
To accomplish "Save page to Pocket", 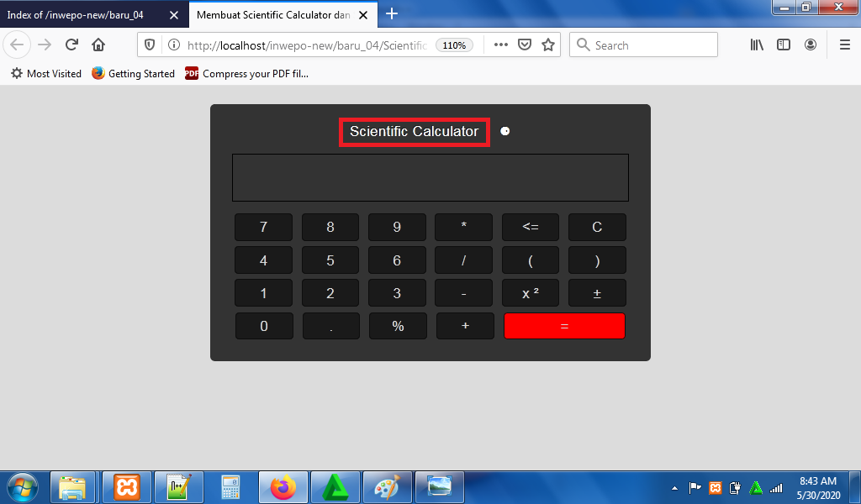I will coord(525,45).
